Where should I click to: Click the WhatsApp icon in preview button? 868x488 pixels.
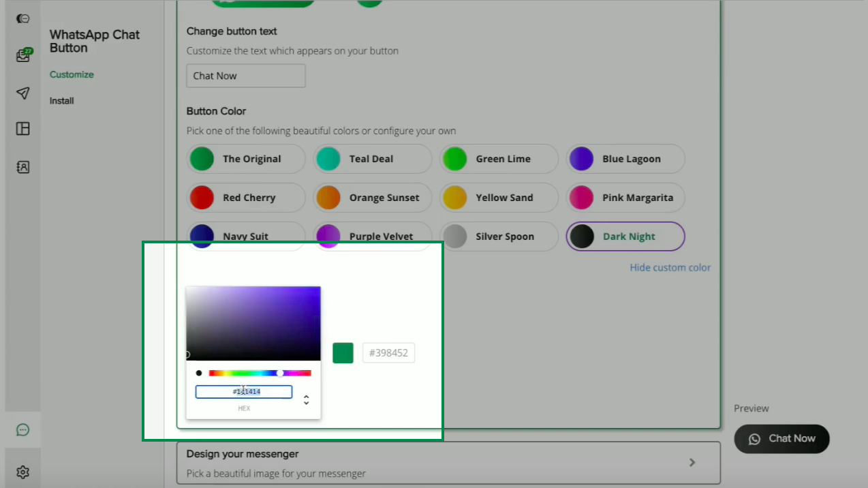point(754,439)
